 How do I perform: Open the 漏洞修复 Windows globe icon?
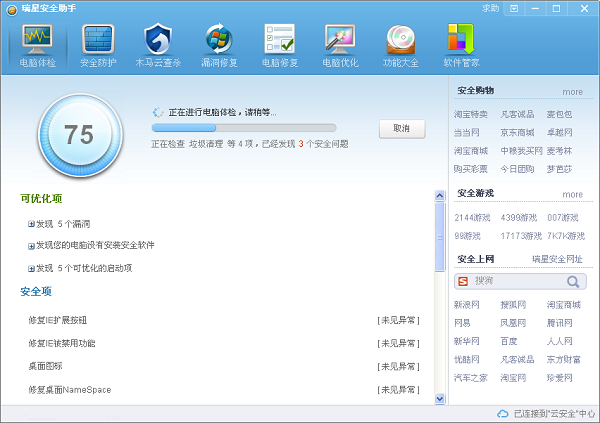[x=219, y=39]
